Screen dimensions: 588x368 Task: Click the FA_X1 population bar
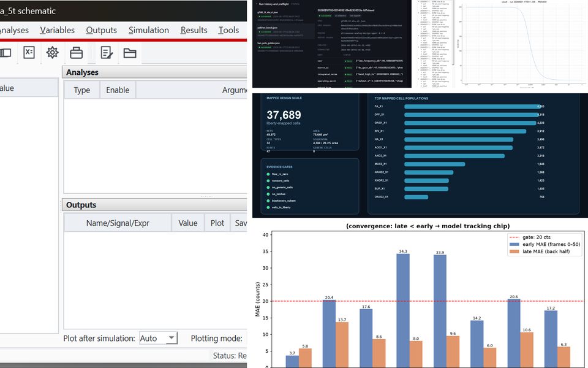[x=472, y=107]
